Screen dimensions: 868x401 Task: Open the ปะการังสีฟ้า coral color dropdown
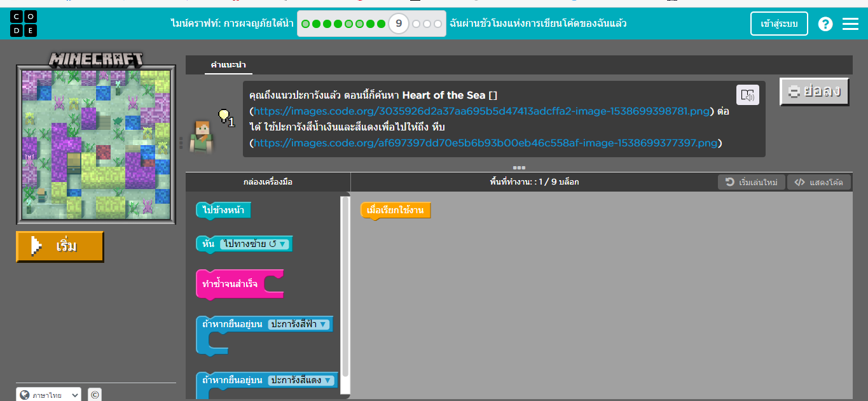[299, 325]
